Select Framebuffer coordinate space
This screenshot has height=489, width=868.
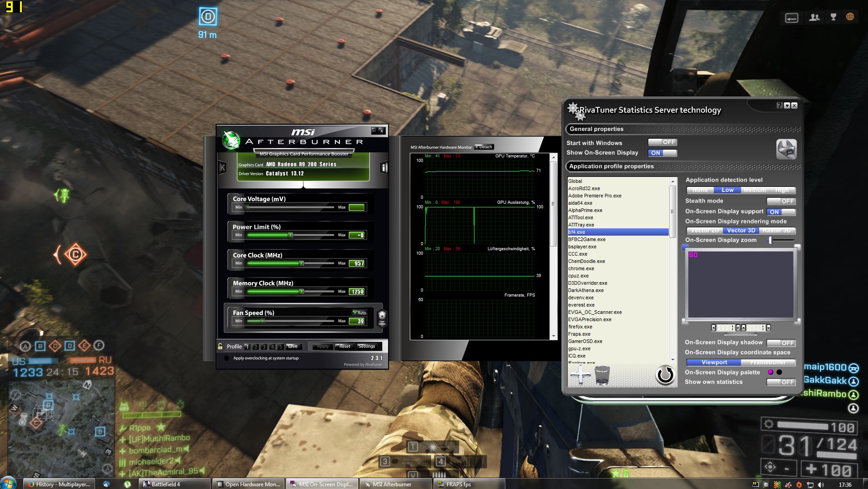point(768,363)
